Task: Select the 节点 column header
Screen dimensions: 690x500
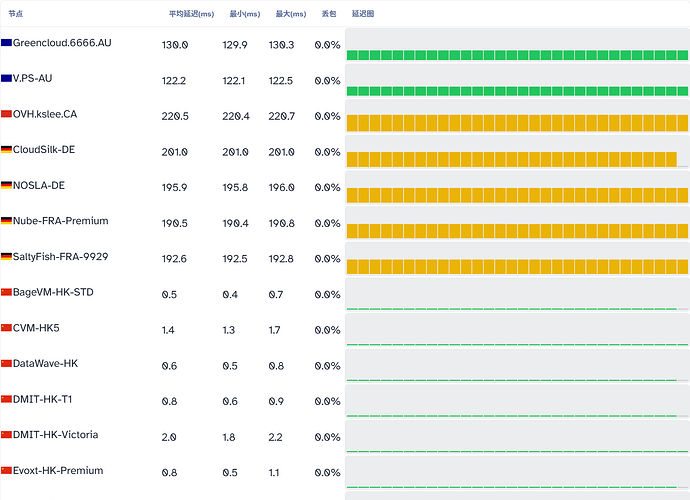Action: click(15, 14)
